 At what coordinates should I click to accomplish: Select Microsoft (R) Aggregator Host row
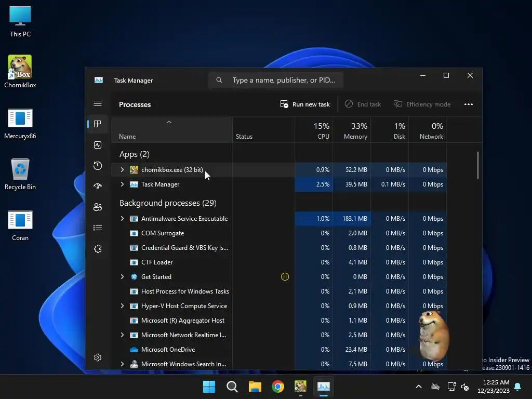click(x=279, y=321)
